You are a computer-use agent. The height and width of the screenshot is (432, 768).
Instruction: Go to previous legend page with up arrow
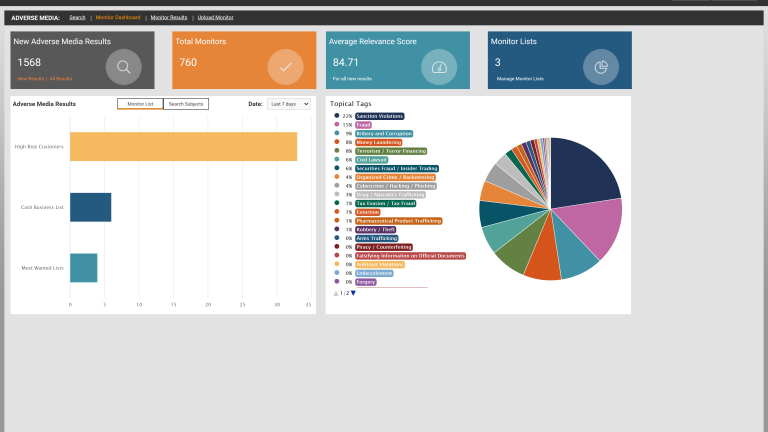[x=336, y=293]
